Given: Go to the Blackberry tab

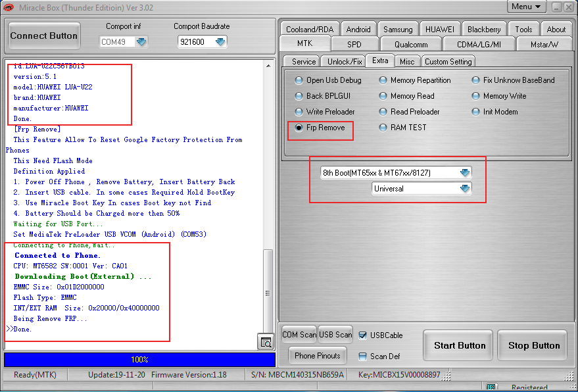Looking at the screenshot, I should pyautogui.click(x=484, y=29).
